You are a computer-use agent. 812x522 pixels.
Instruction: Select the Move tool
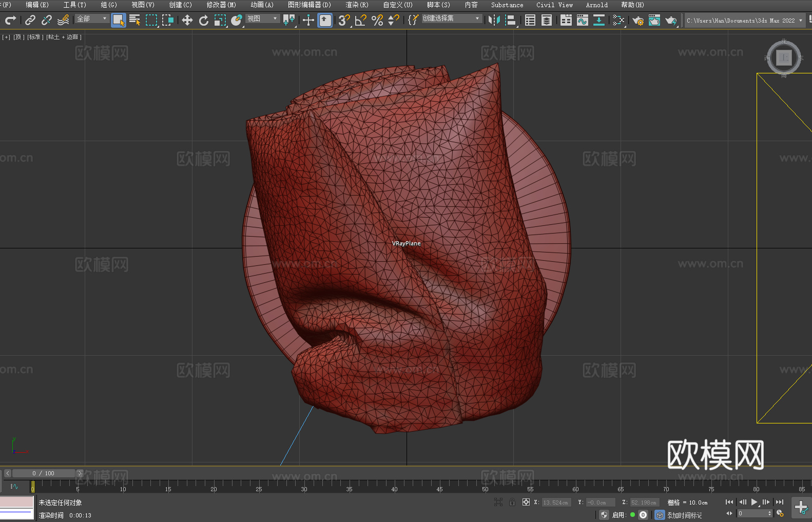pyautogui.click(x=187, y=20)
